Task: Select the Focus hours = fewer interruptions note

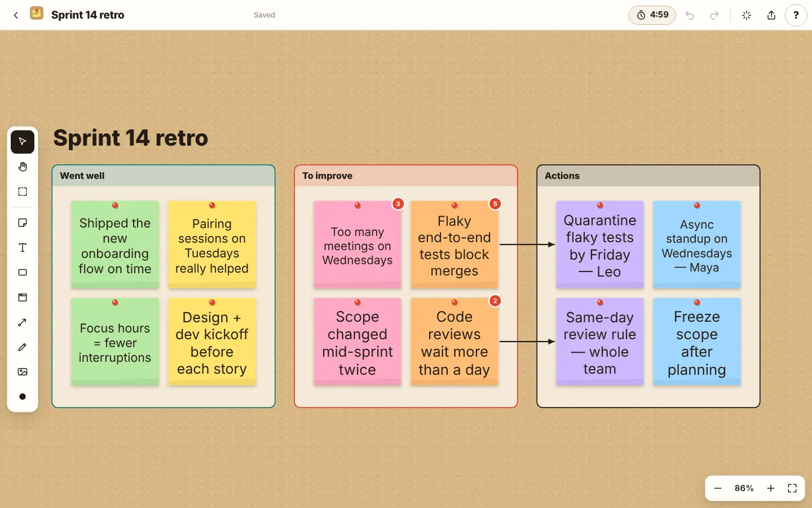Action: (115, 342)
